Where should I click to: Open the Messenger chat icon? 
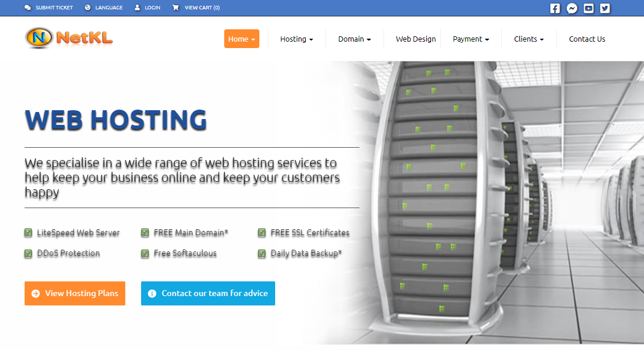[572, 8]
